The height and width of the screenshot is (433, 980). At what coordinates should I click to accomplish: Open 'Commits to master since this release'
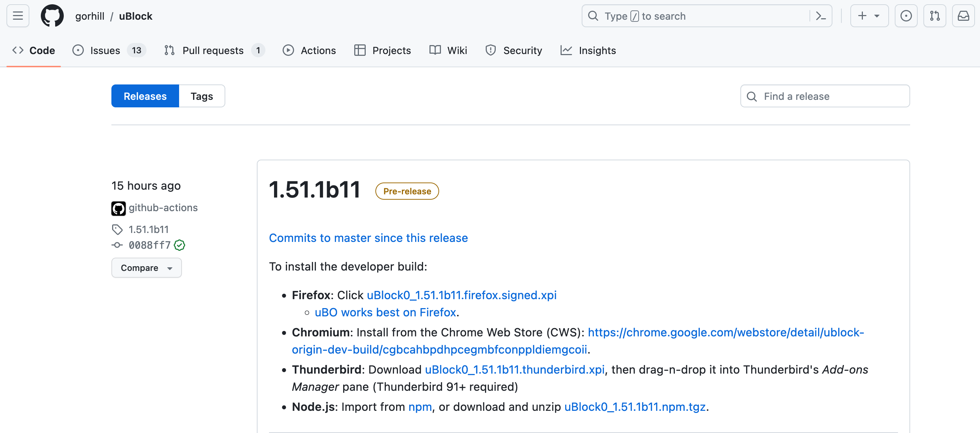tap(368, 238)
